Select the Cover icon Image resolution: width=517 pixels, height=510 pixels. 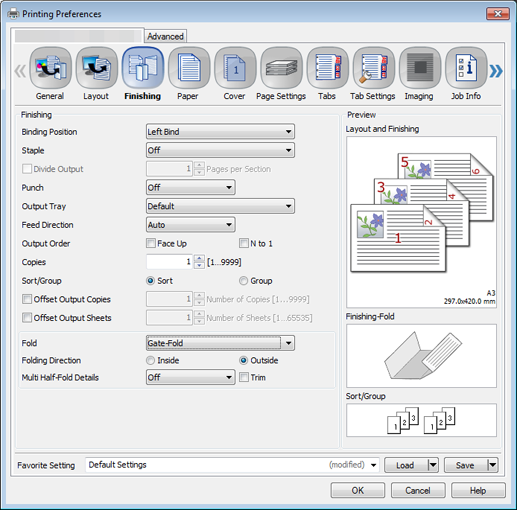point(235,68)
